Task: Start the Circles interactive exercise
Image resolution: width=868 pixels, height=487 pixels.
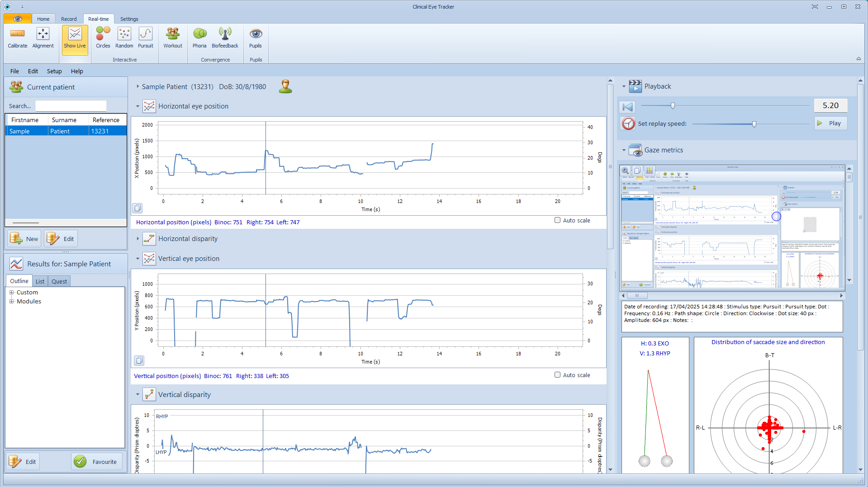Action: click(103, 34)
